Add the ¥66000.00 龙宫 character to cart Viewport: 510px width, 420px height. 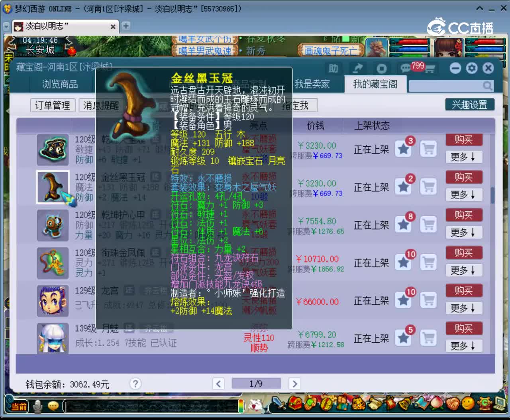(429, 300)
